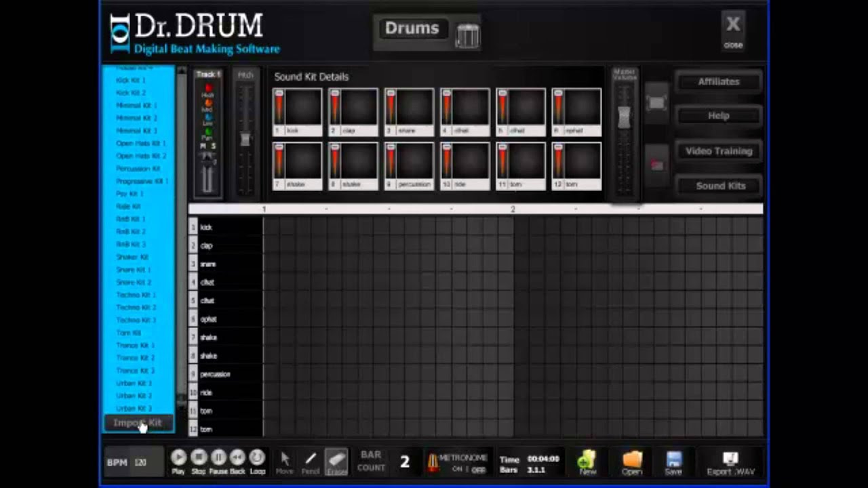This screenshot has width=868, height=488.
Task: Trigger pad 1 kick
Action: pyautogui.click(x=303, y=107)
